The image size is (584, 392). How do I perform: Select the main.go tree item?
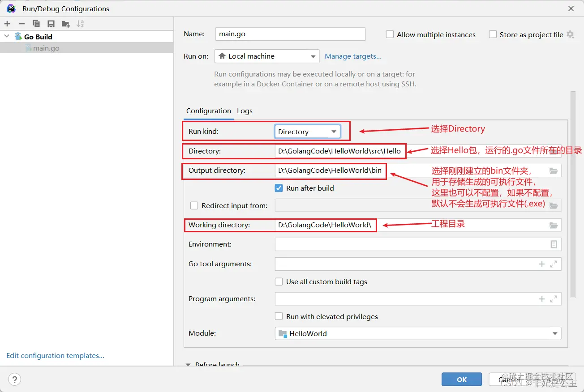coord(47,48)
